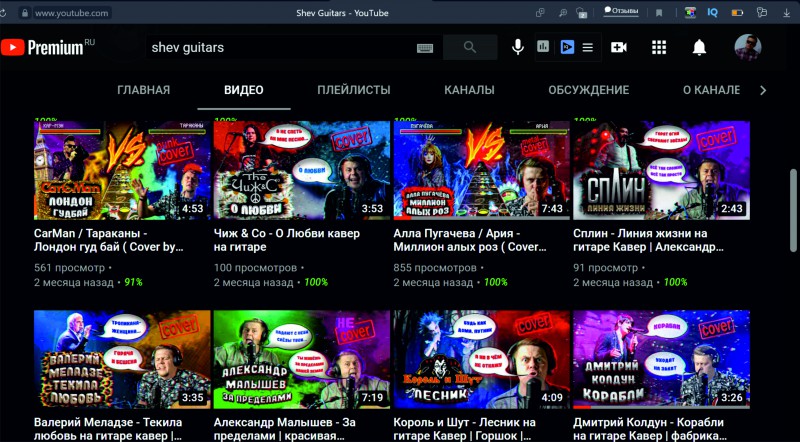The width and height of the screenshot is (800, 442).
Task: Click the create video camera icon
Action: coord(619,47)
